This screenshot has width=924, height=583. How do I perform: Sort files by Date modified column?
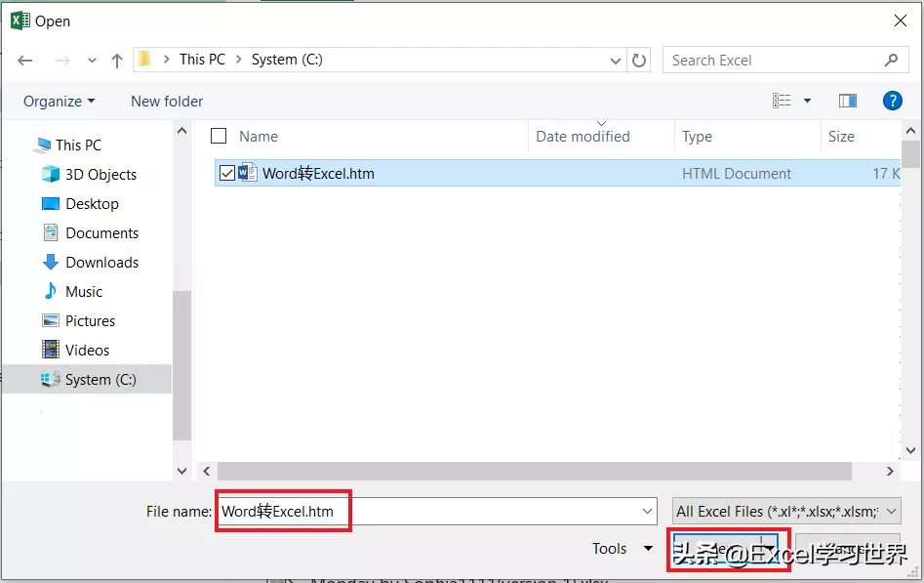point(583,137)
